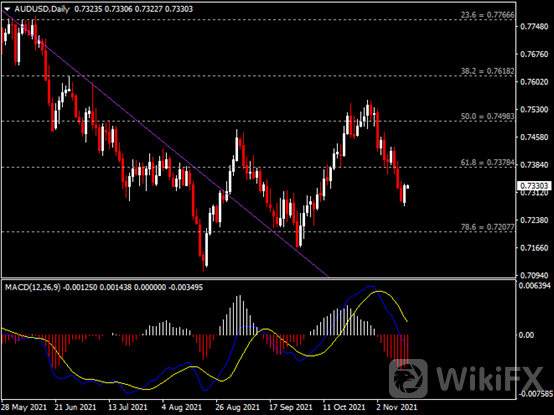The image size is (554, 415).
Task: Click the latest white candlestick near 0.733
Action: pos(405,194)
